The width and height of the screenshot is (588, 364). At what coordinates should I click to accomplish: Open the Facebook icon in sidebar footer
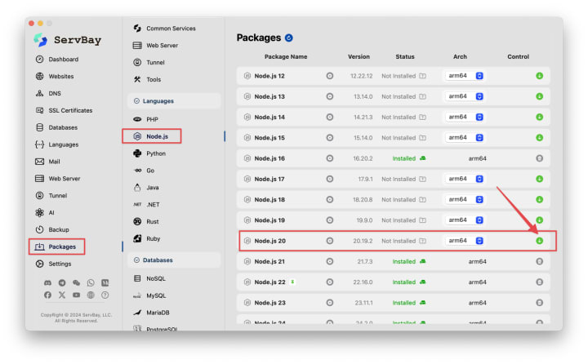pos(47,295)
